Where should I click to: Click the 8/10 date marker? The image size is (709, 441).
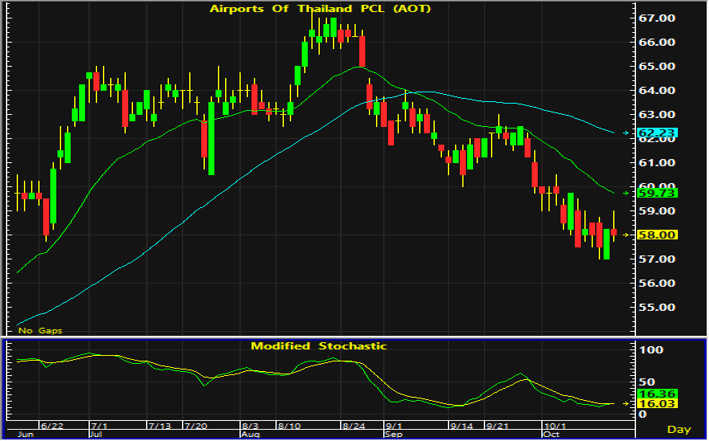(x=289, y=426)
